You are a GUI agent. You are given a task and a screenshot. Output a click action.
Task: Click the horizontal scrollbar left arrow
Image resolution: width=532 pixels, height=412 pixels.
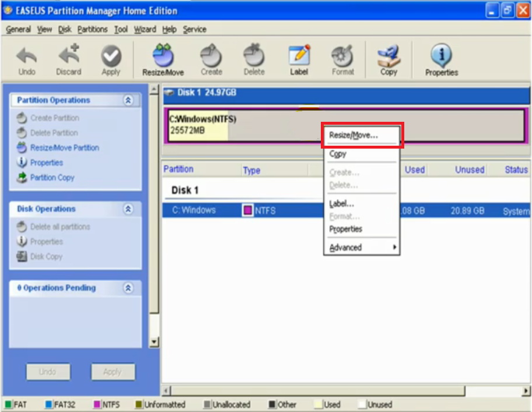166,391
